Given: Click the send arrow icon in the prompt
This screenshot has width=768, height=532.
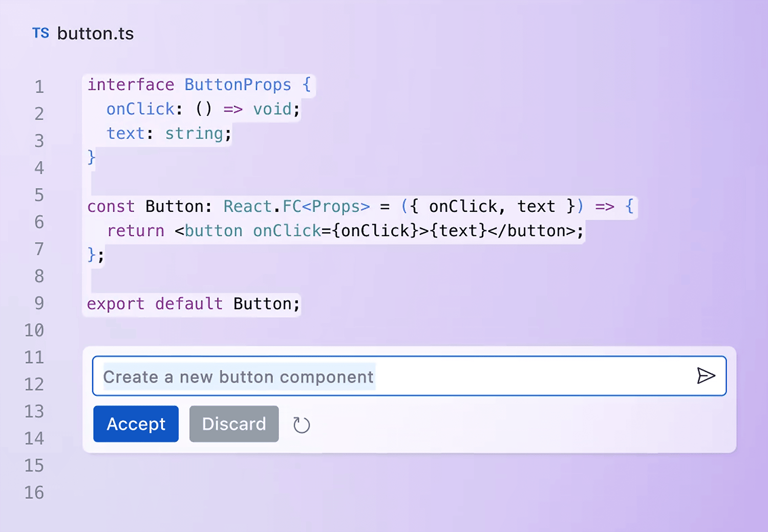Looking at the screenshot, I should click(706, 376).
